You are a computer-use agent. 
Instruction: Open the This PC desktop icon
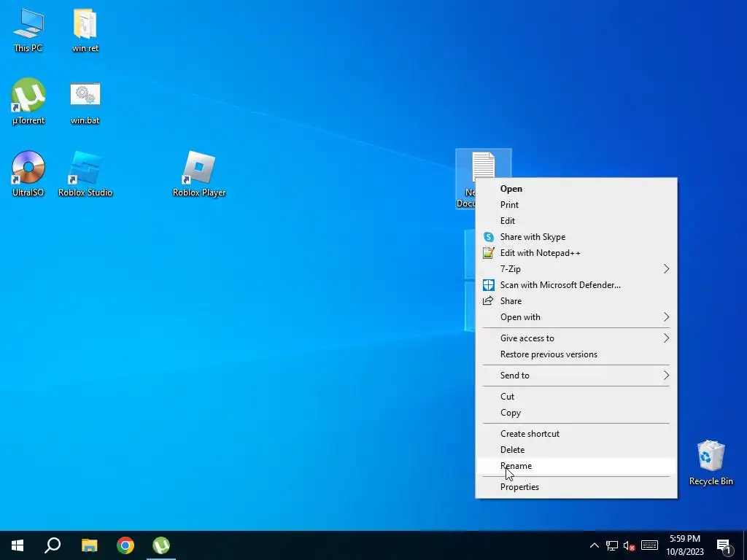click(28, 30)
